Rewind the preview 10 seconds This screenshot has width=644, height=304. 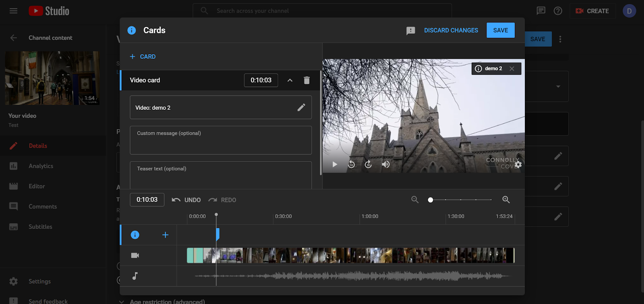[x=351, y=164]
